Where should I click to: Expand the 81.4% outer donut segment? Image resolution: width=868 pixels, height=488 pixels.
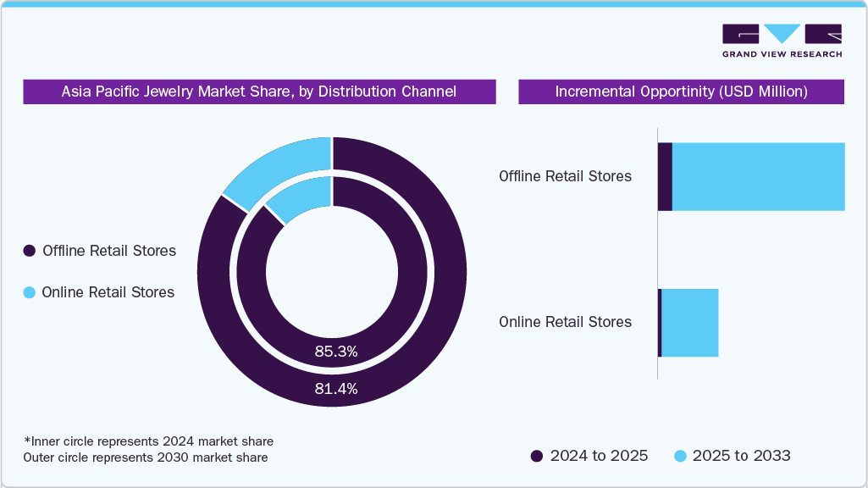click(335, 388)
